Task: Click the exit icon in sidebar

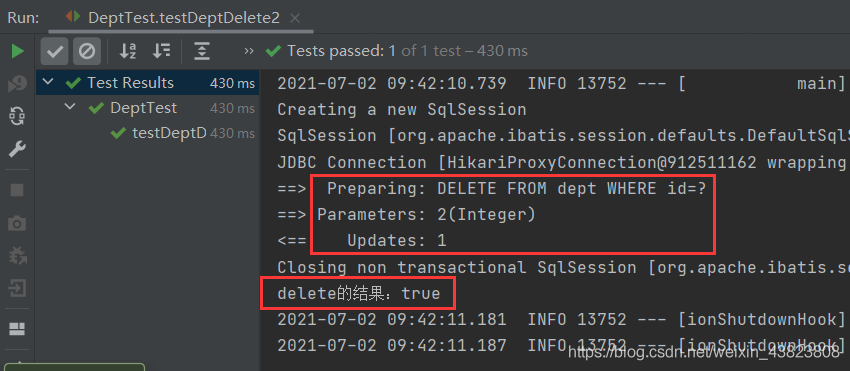Action: [17, 288]
